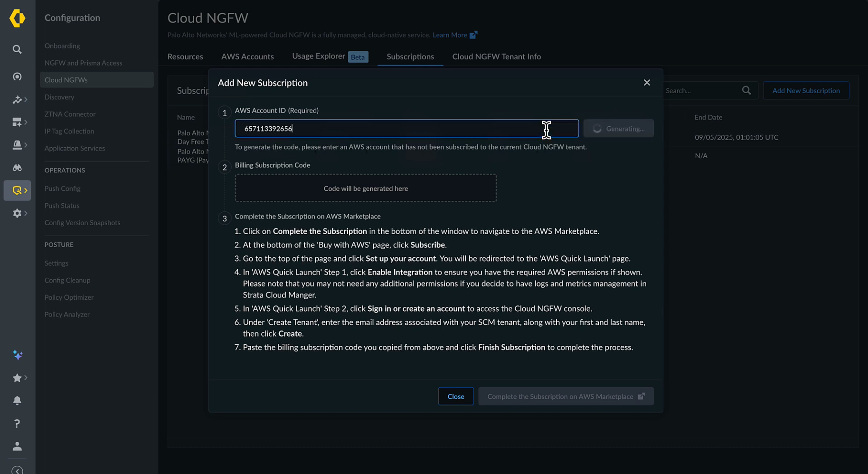Click the Close button in dialog
868x474 pixels.
click(456, 397)
